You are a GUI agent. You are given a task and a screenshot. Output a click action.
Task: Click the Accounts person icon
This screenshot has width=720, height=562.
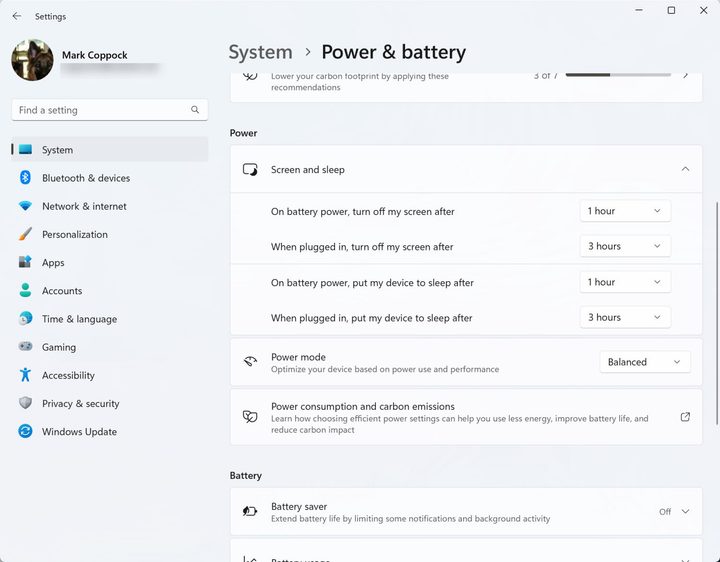[x=25, y=290]
